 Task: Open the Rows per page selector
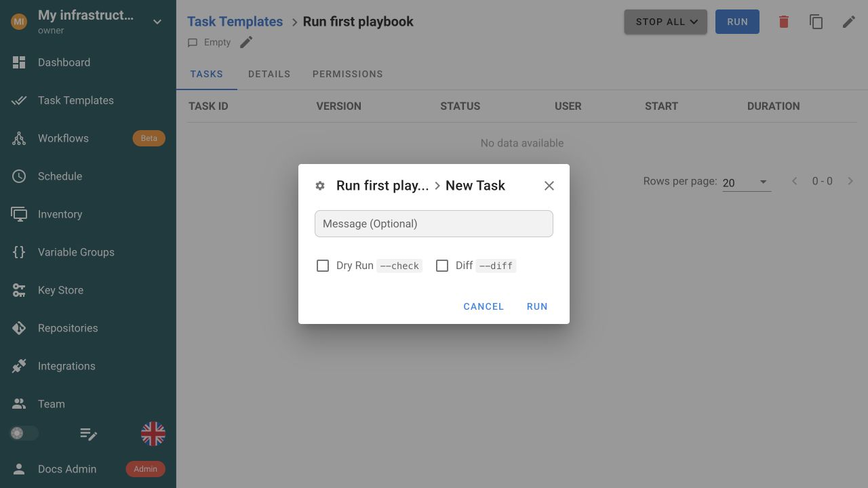[747, 182]
